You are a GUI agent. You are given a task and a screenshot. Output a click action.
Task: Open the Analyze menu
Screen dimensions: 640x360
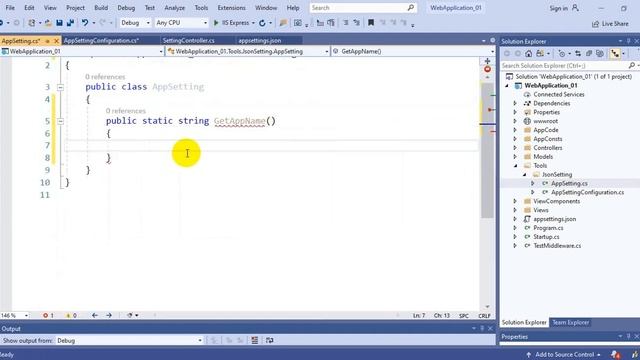click(174, 8)
